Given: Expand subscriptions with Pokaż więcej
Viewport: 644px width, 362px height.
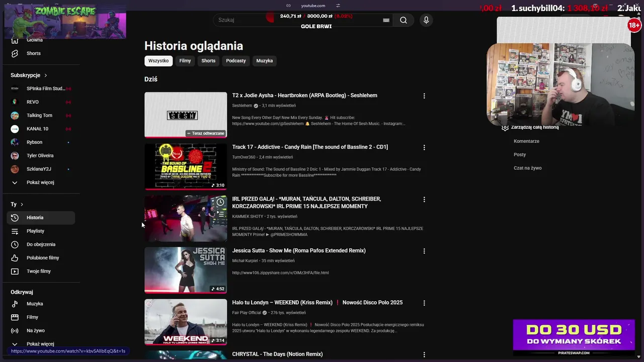Looking at the screenshot, I should click(x=41, y=183).
